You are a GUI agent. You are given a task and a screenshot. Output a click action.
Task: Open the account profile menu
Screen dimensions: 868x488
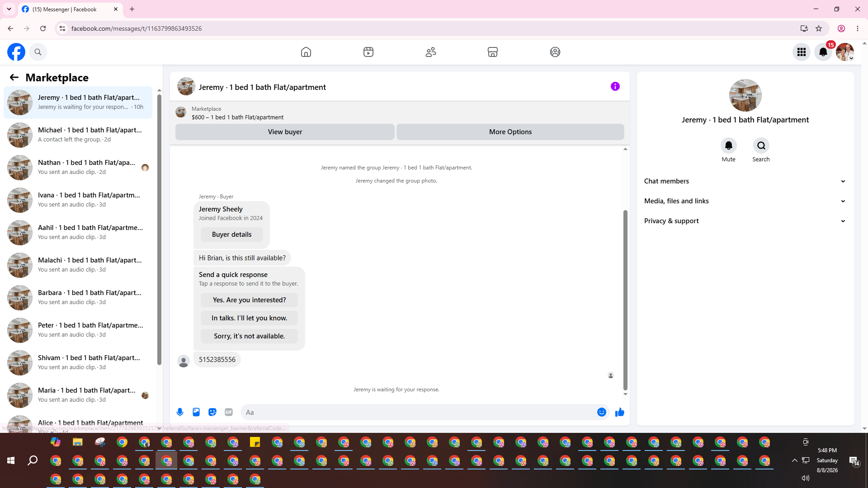(845, 52)
